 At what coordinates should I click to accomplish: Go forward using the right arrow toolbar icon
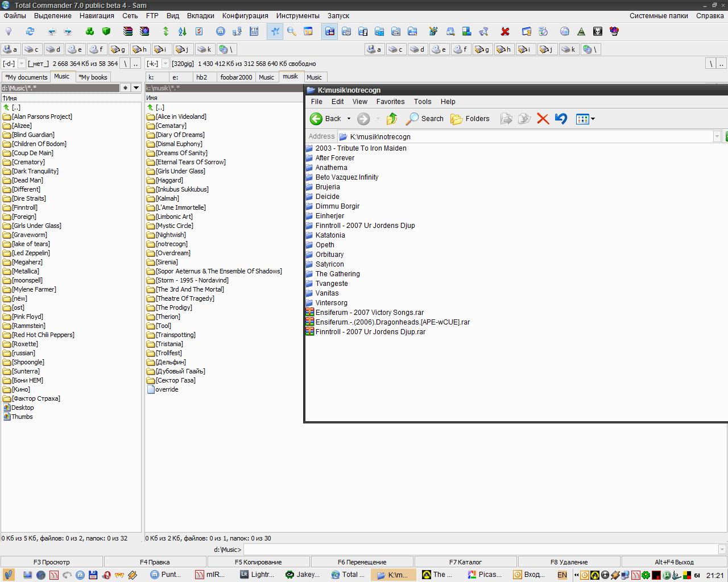[x=68, y=31]
